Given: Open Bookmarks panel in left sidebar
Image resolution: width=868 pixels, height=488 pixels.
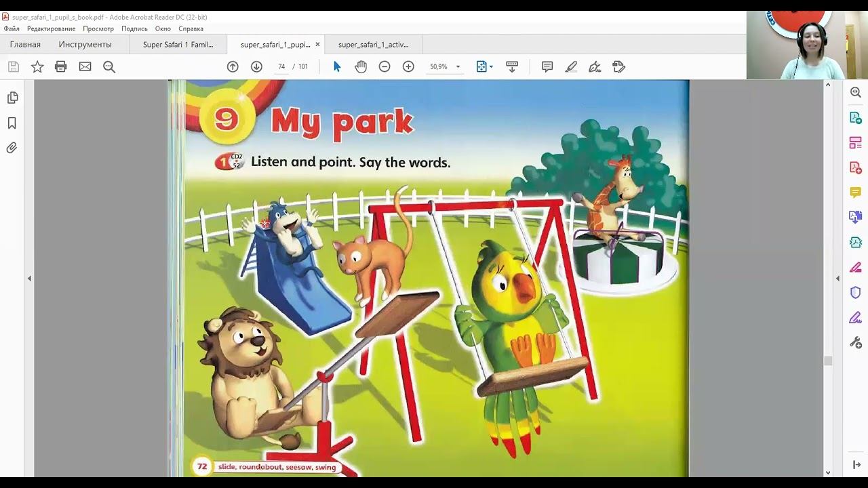Looking at the screenshot, I should [12, 123].
